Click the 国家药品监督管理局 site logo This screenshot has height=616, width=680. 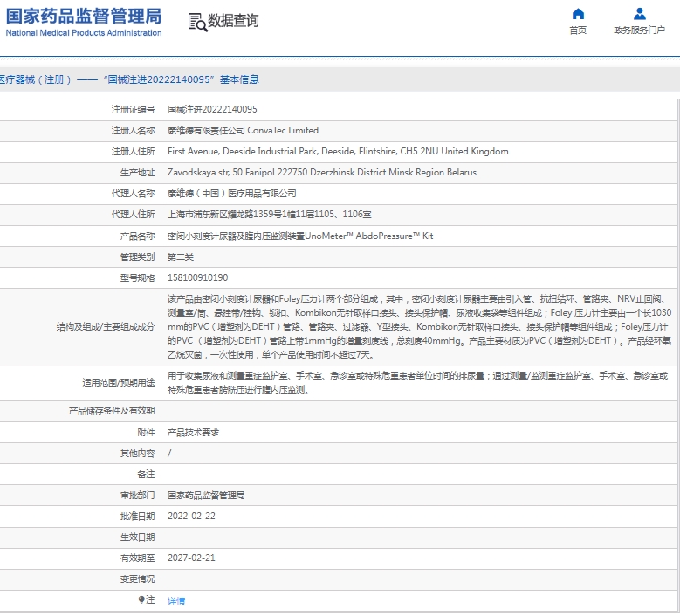[x=84, y=22]
